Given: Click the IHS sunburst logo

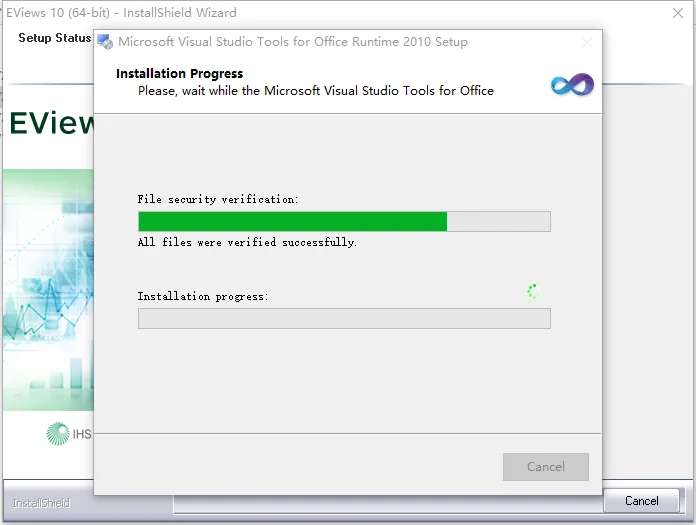Looking at the screenshot, I should pyautogui.click(x=58, y=434).
